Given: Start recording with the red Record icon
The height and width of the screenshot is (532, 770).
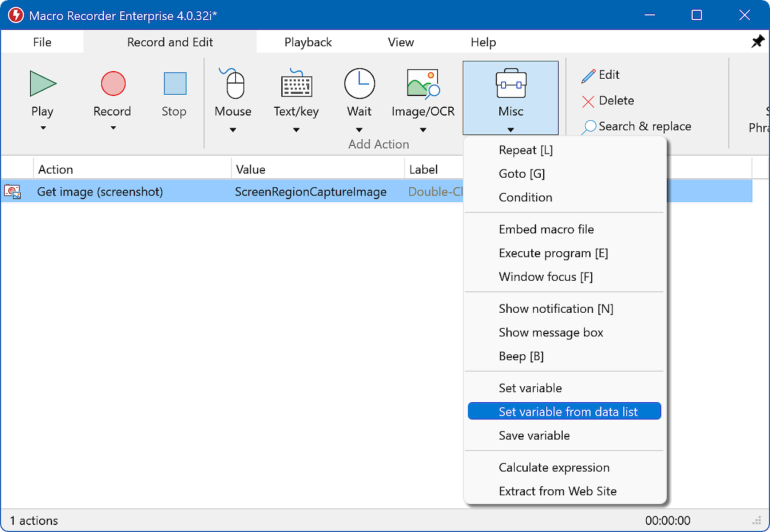Looking at the screenshot, I should 113,84.
